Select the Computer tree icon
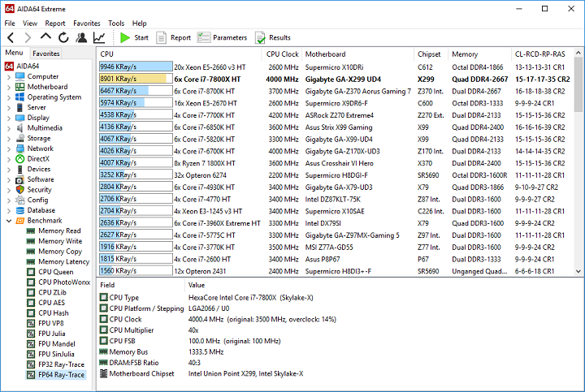 tap(19, 76)
